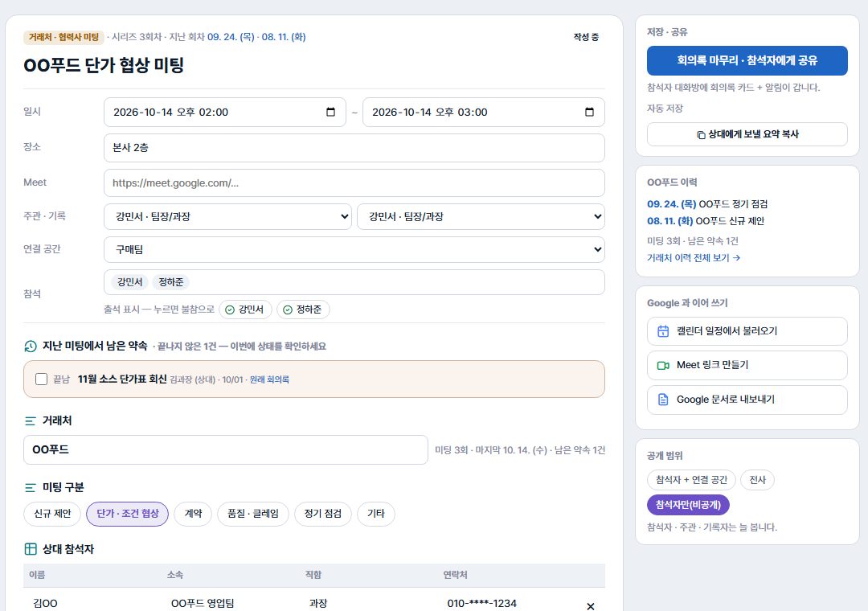This screenshot has height=611, width=868.
Task: Select 단가 · 조건 협상 meeting type
Action: tap(127, 514)
